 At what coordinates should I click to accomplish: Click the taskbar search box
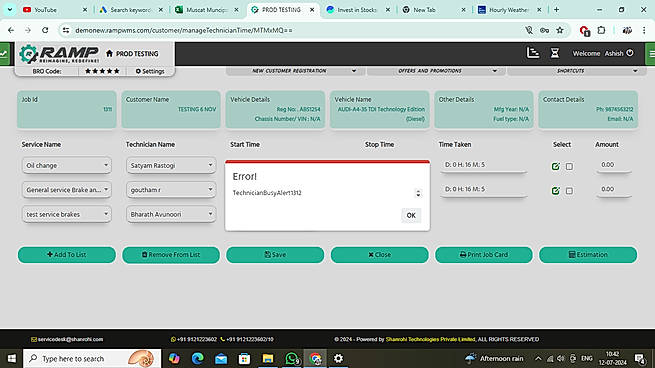click(x=92, y=358)
